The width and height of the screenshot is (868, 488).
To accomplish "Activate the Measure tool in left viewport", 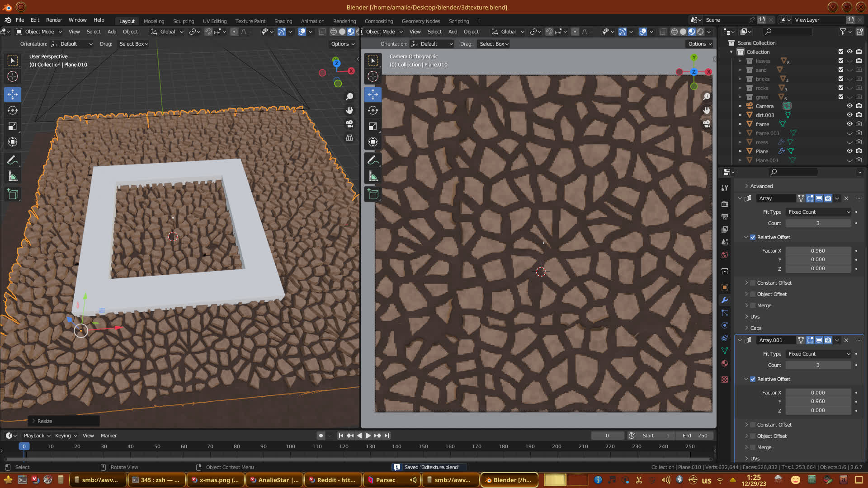I will click(13, 177).
